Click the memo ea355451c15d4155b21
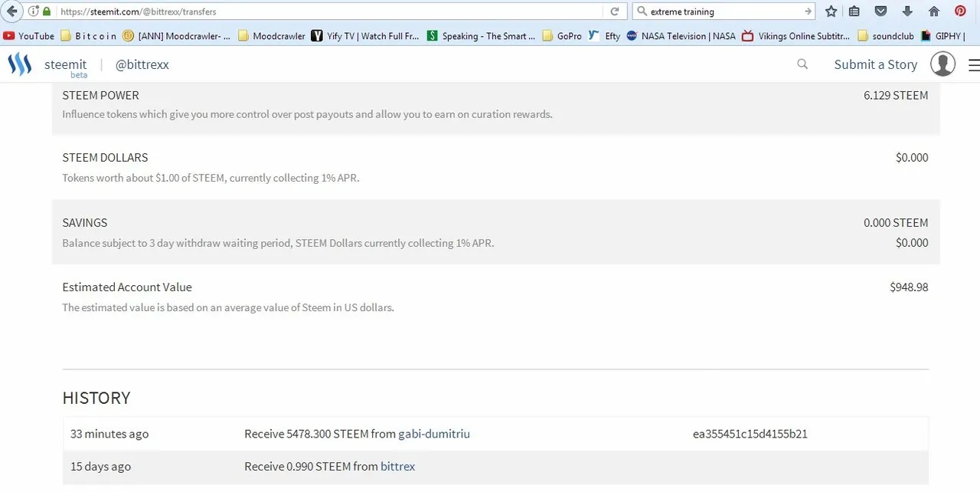 [750, 434]
